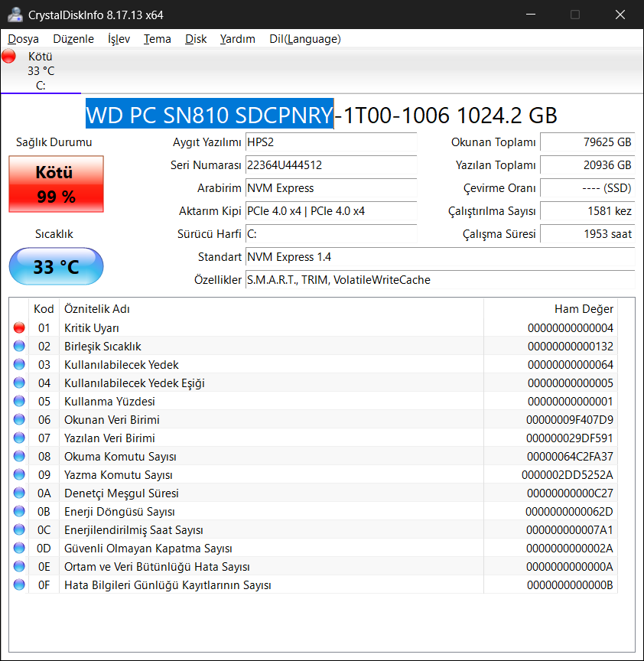Click the blue dot for Kullanılabilecek Yedek Eşiği
The height and width of the screenshot is (661, 644).
pos(19,383)
